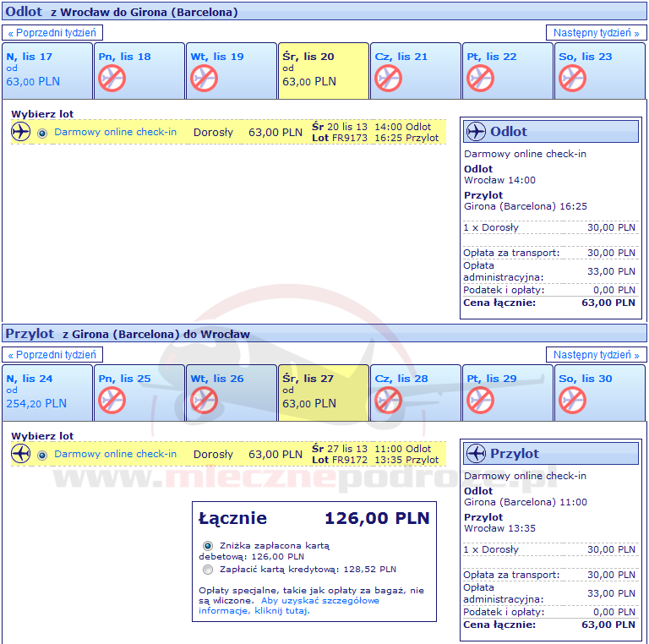Image resolution: width=649 pixels, height=644 pixels.
Task: Click the airplane icon in Przylot summary header
Action: point(476,454)
